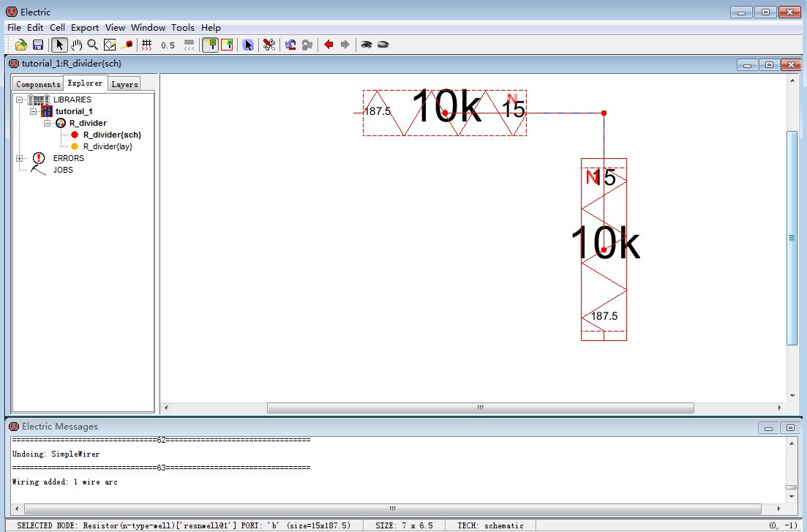The image size is (807, 532).
Task: Toggle the grid display icon
Action: [x=147, y=45]
